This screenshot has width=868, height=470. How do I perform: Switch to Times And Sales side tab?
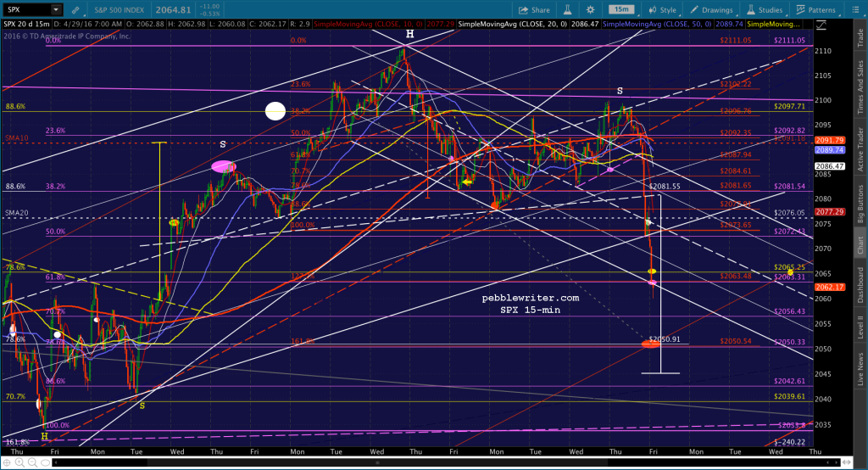pyautogui.click(x=860, y=87)
